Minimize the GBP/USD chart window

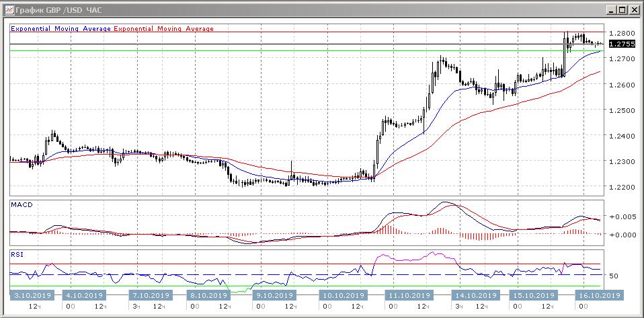612,11
